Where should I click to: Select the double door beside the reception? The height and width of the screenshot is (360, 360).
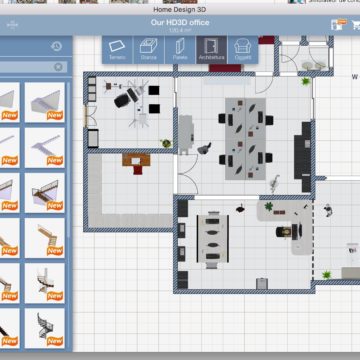[187, 173]
